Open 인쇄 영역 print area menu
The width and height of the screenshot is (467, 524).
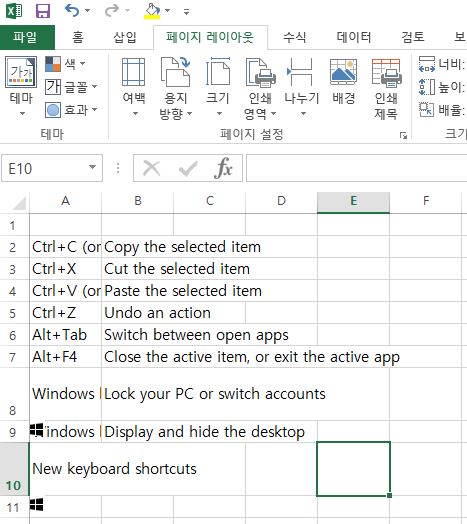point(260,88)
